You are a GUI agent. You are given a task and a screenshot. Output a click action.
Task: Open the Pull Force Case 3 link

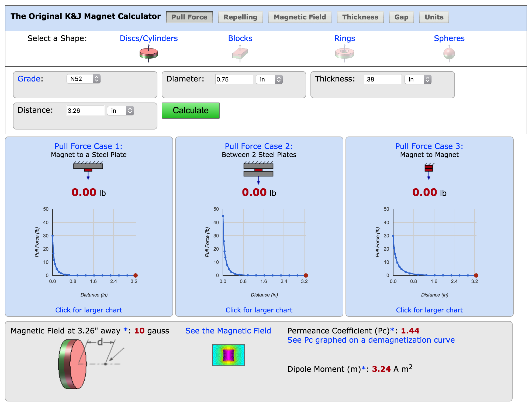429,146
